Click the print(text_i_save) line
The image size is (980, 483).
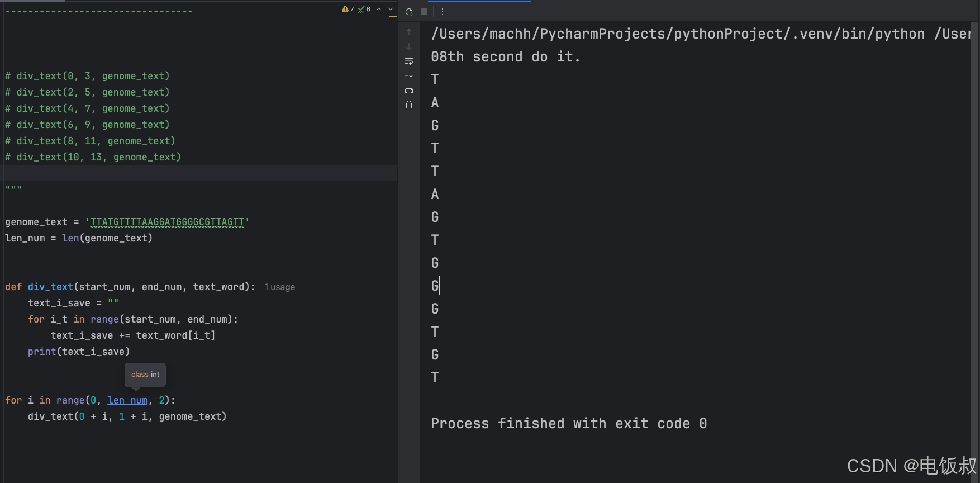click(79, 352)
